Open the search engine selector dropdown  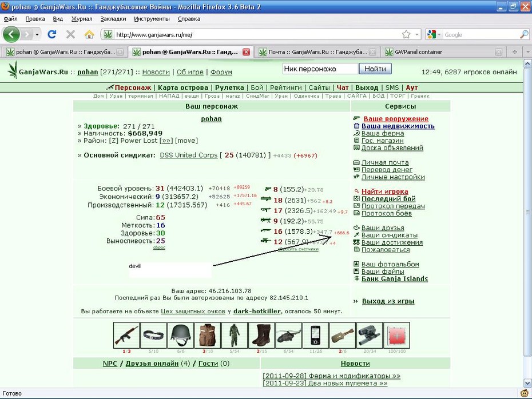pos(439,34)
